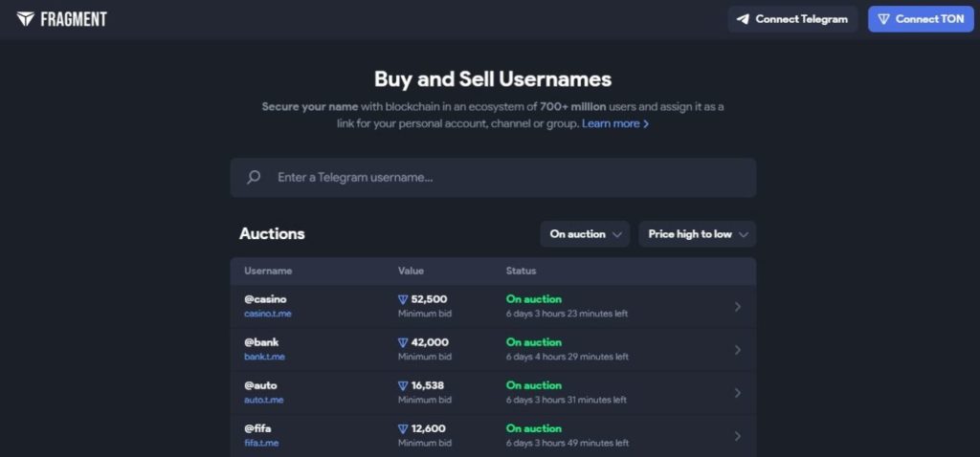The width and height of the screenshot is (980, 457).
Task: Click the Value column header
Action: [411, 271]
